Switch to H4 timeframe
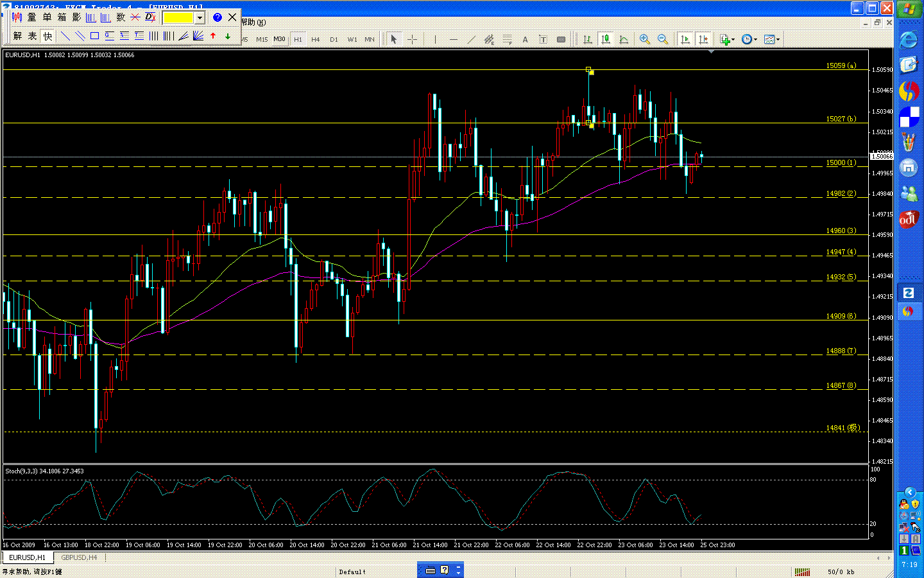Screen dimensions: 924x578 point(316,39)
